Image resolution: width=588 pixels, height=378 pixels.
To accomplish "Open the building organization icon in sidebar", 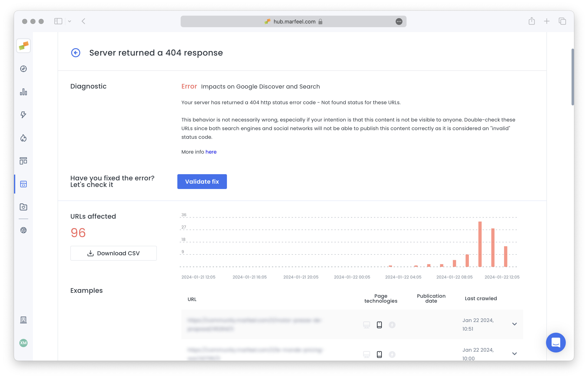I will coord(23,320).
